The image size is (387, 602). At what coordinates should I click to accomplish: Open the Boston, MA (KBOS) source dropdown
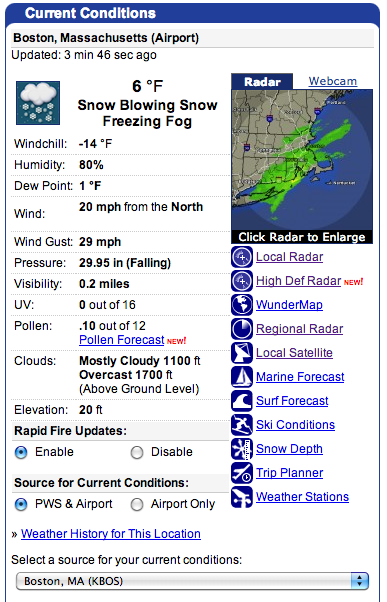192,581
